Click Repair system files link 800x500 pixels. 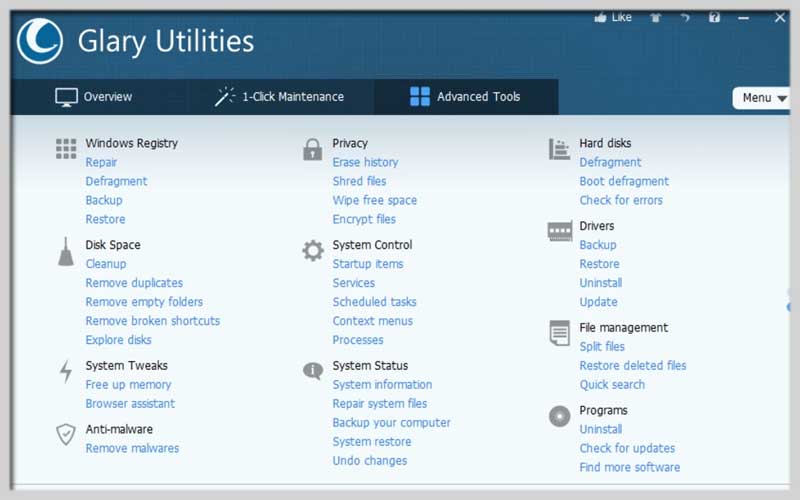[x=380, y=403]
